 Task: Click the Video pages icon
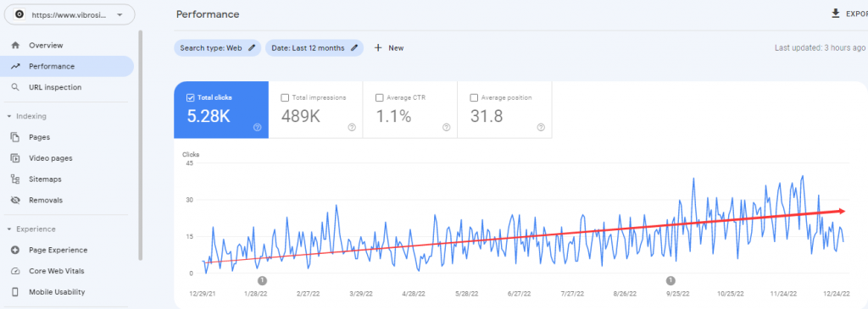(15, 158)
